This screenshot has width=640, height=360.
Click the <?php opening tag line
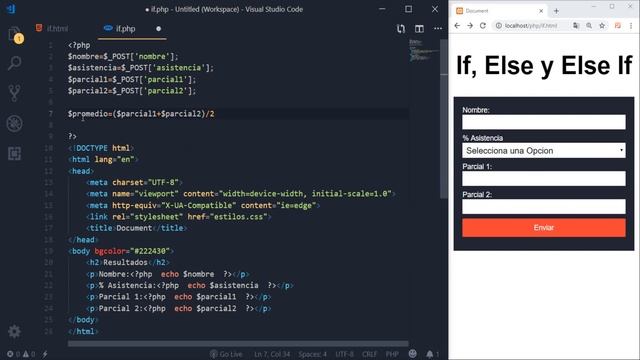point(79,45)
